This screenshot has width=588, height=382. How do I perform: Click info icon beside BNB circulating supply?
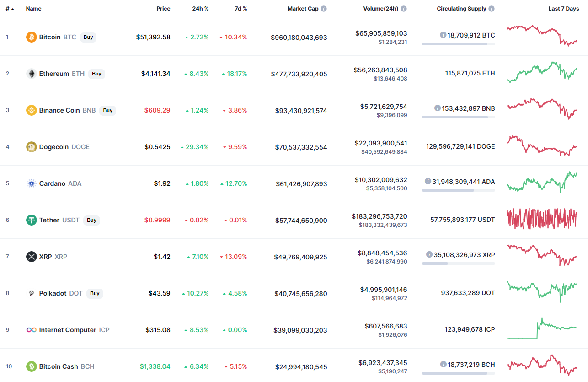point(438,108)
